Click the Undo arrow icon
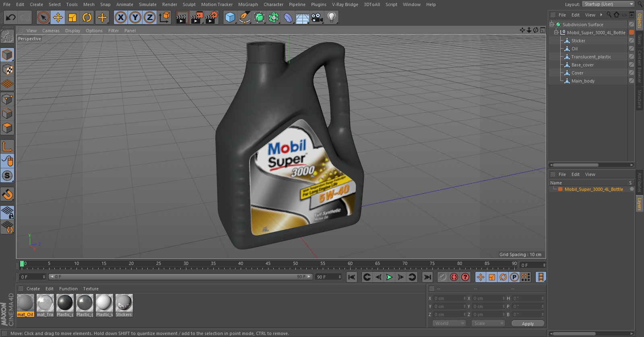 (x=11, y=17)
